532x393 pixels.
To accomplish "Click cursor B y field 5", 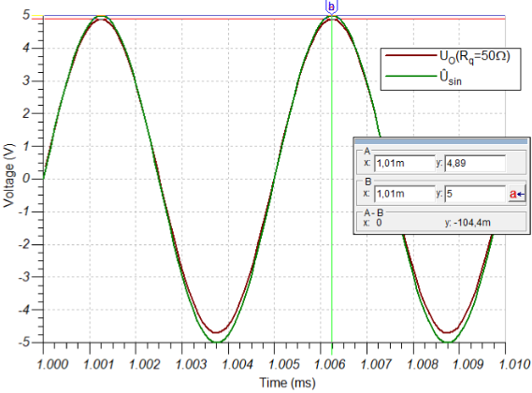I will (x=475, y=194).
